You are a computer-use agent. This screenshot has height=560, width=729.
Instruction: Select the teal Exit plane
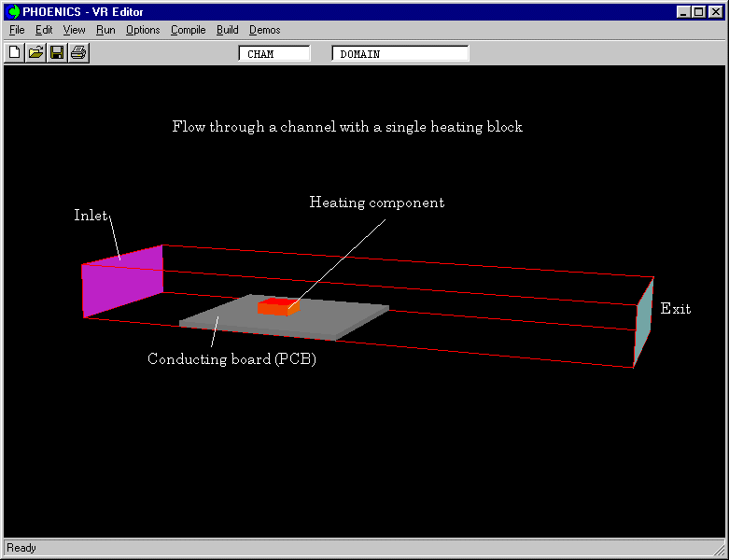pos(643,322)
